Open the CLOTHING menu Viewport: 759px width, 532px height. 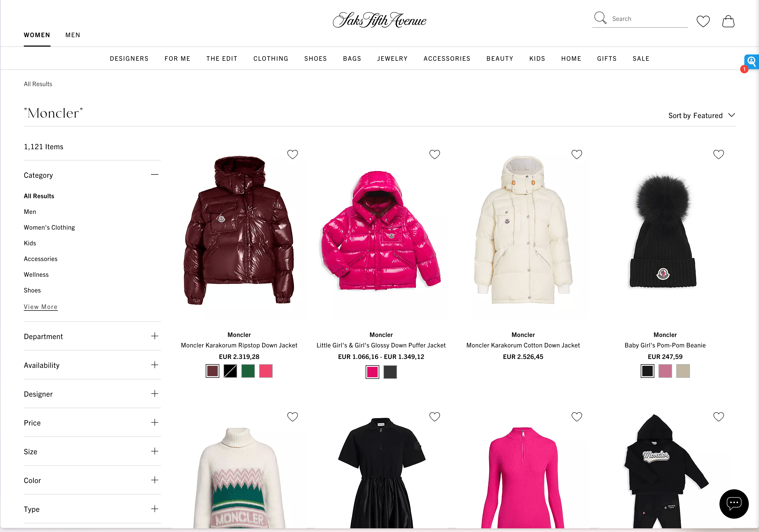coord(271,59)
